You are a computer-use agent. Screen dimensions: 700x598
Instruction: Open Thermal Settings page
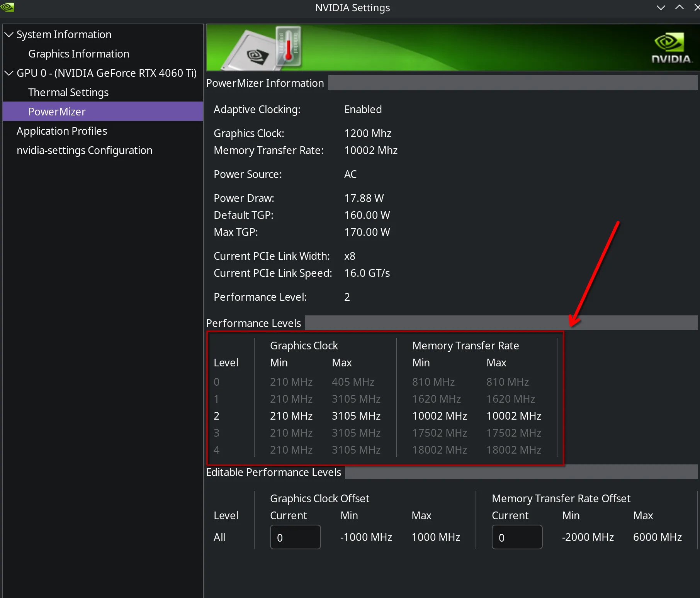click(68, 93)
